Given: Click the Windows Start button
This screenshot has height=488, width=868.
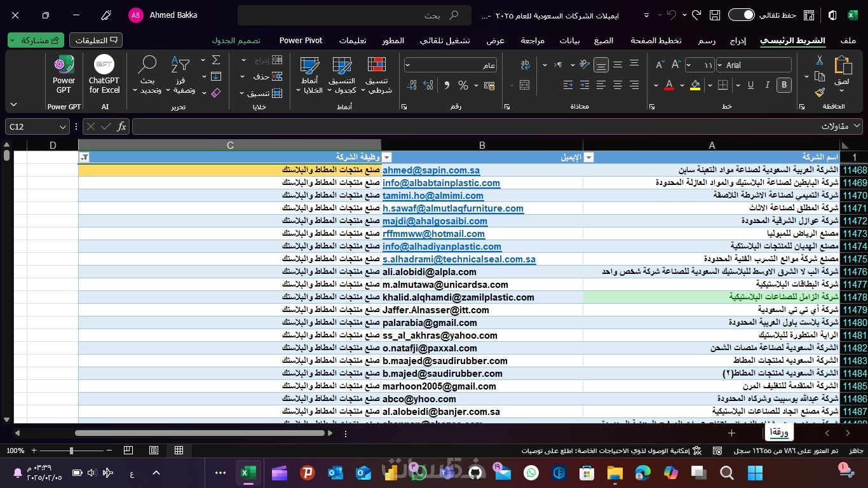Looking at the screenshot, I should 755,473.
